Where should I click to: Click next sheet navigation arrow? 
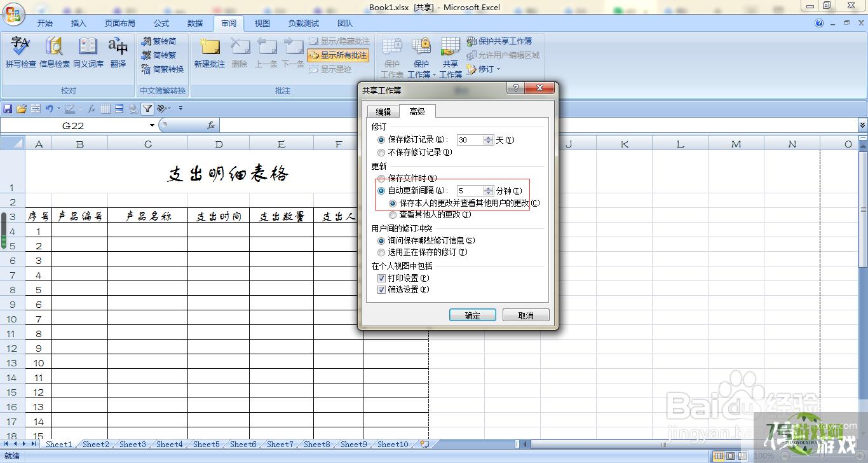(25, 444)
